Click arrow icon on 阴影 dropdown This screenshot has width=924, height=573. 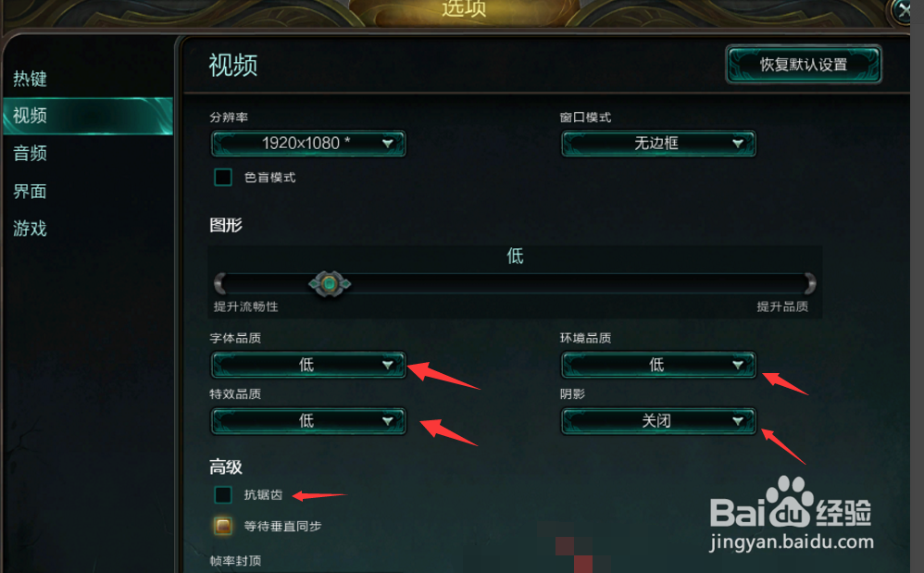(x=737, y=420)
